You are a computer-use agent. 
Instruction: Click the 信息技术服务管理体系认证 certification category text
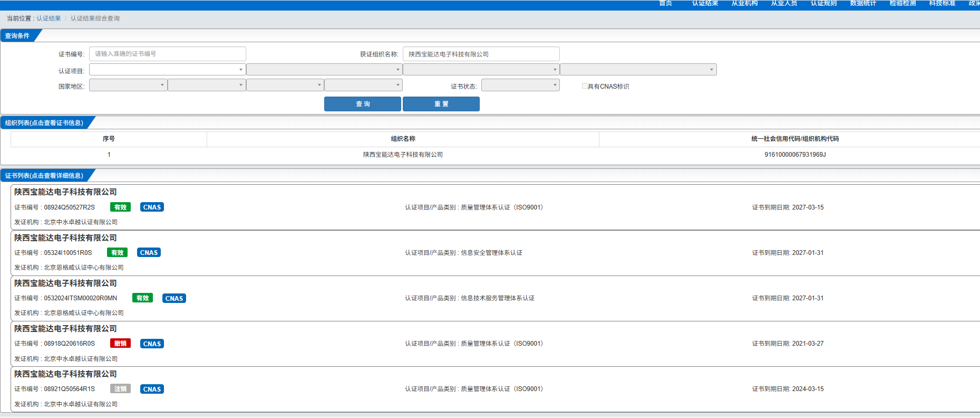498,298
